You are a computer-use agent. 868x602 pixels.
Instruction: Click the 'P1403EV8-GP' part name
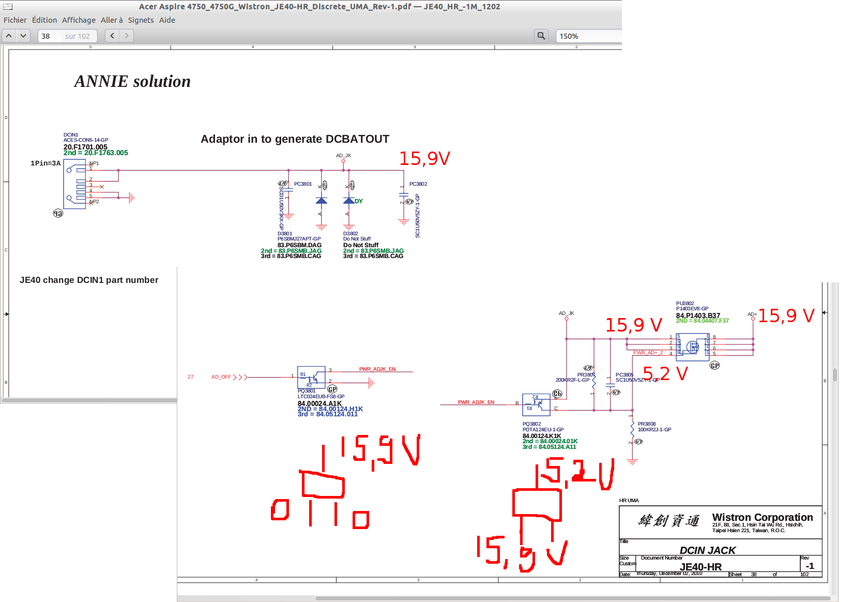[692, 309]
